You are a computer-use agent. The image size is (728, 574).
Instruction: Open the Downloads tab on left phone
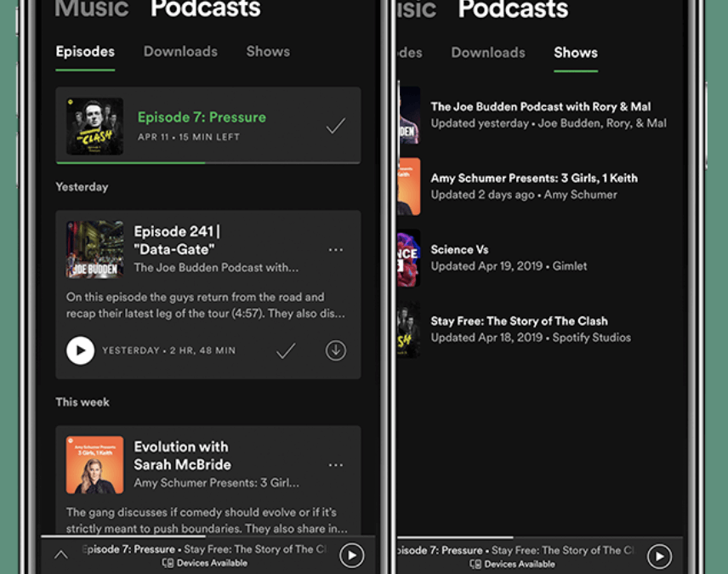coord(180,52)
